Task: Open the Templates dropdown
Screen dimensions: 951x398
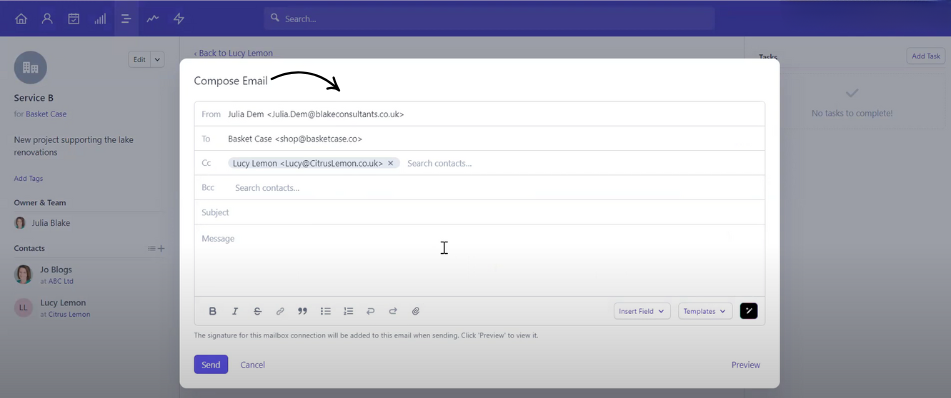Action: tap(705, 311)
